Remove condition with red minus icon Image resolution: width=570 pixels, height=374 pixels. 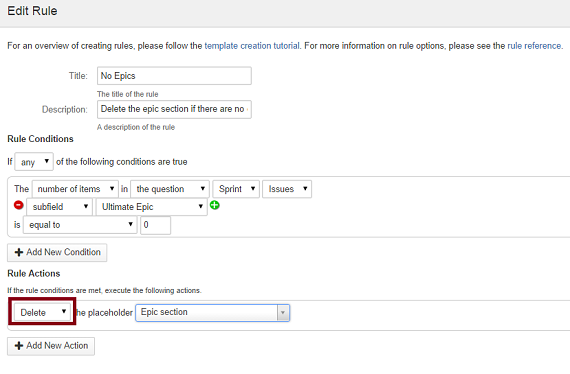pos(19,205)
